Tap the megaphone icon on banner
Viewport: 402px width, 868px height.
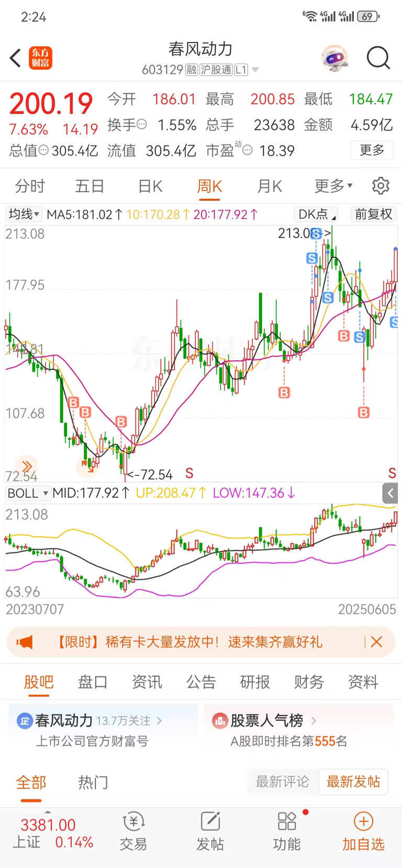[x=25, y=642]
